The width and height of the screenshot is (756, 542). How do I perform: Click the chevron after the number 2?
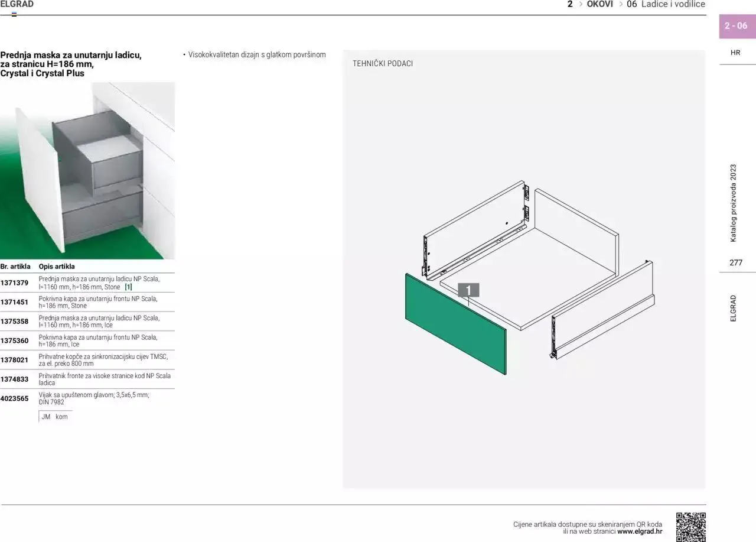(x=579, y=5)
